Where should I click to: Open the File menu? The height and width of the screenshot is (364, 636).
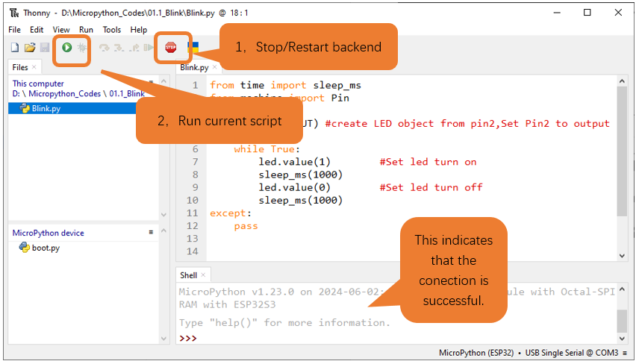coord(15,30)
